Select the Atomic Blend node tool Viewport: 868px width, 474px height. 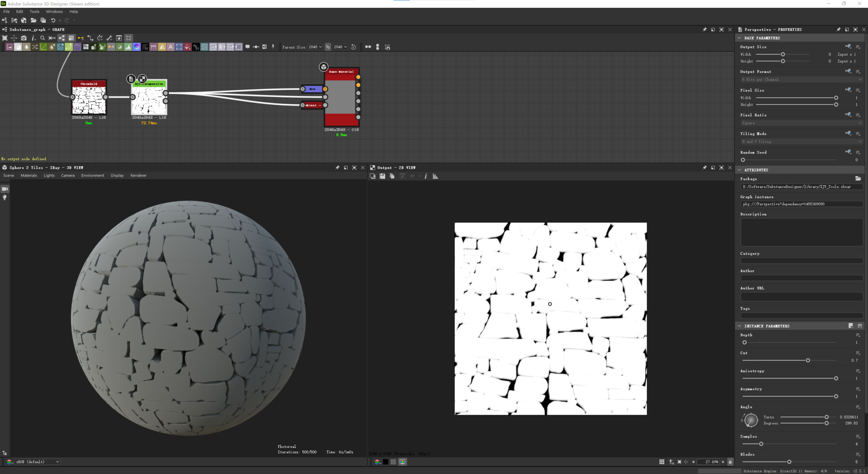(18, 47)
